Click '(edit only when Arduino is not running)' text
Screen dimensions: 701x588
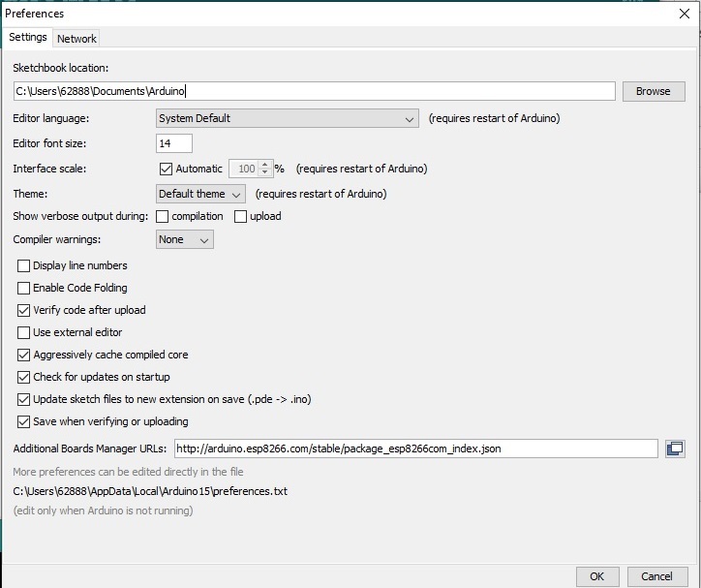[103, 511]
